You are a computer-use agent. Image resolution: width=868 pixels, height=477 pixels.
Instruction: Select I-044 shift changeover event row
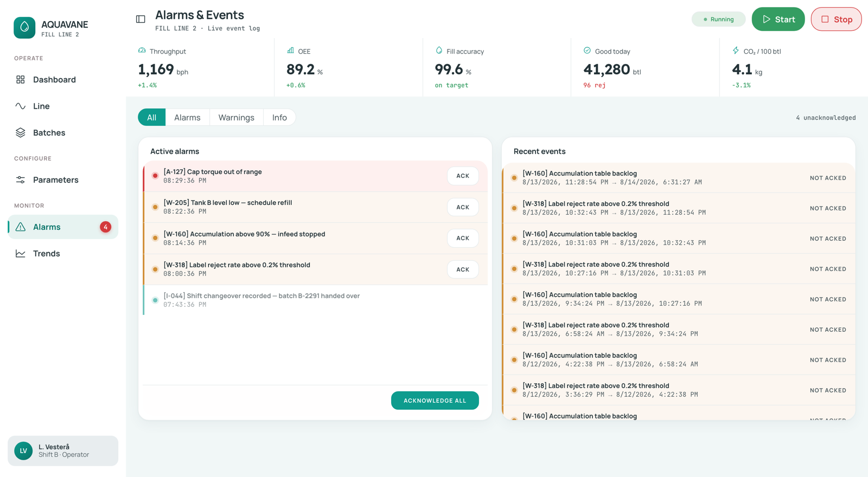click(315, 300)
